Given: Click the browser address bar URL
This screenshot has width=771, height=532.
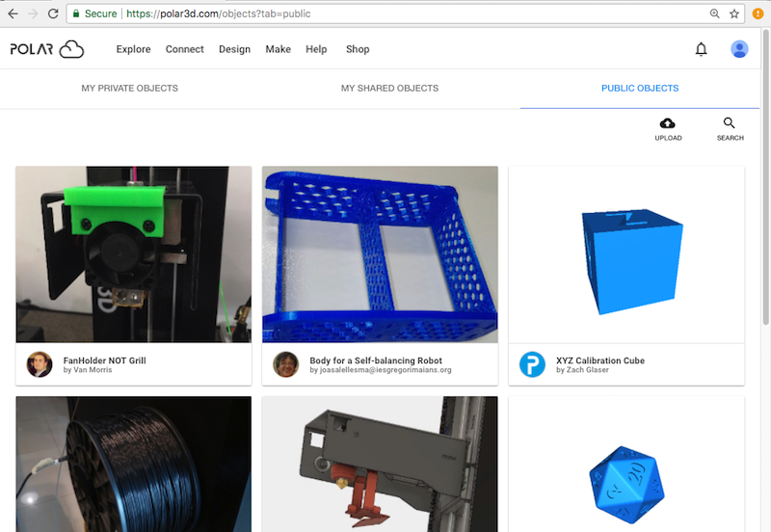Looking at the screenshot, I should pyautogui.click(x=219, y=13).
